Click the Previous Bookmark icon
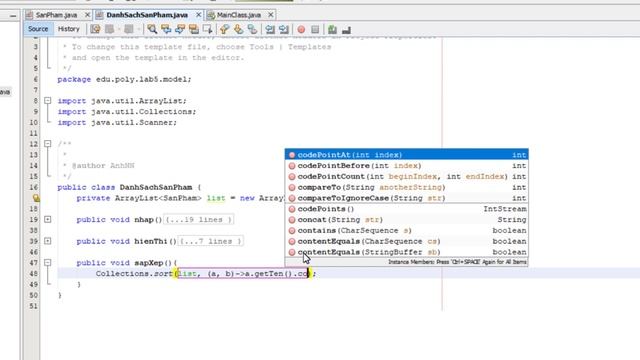This screenshot has height=360, width=640. pos(224,29)
